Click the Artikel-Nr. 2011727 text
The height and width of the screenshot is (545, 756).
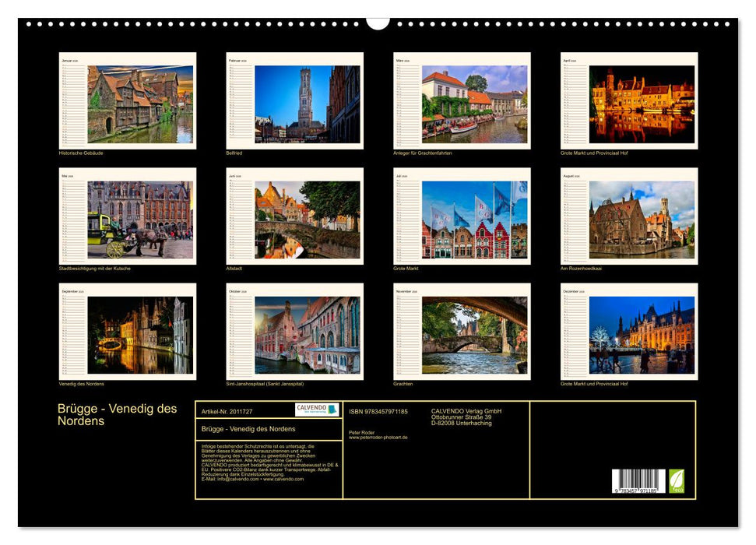227,412
